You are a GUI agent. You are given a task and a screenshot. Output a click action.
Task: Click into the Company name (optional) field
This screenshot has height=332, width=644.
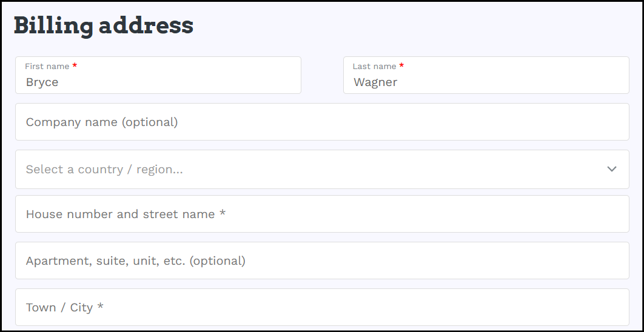(x=322, y=122)
